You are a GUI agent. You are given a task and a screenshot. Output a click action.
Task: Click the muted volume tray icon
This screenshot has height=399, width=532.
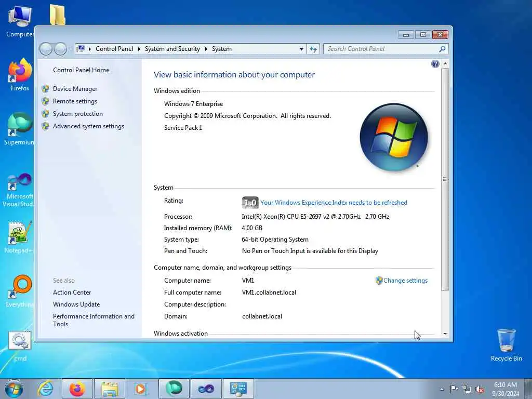click(480, 389)
